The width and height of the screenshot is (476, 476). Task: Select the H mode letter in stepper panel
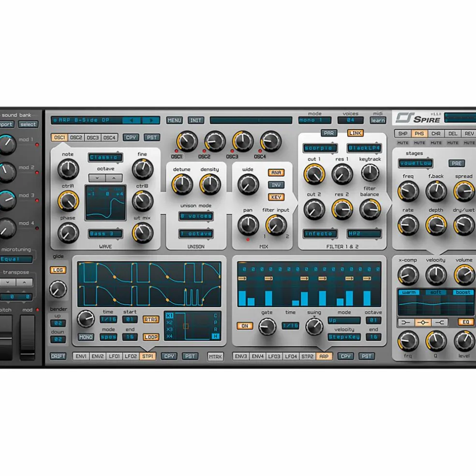216,336
